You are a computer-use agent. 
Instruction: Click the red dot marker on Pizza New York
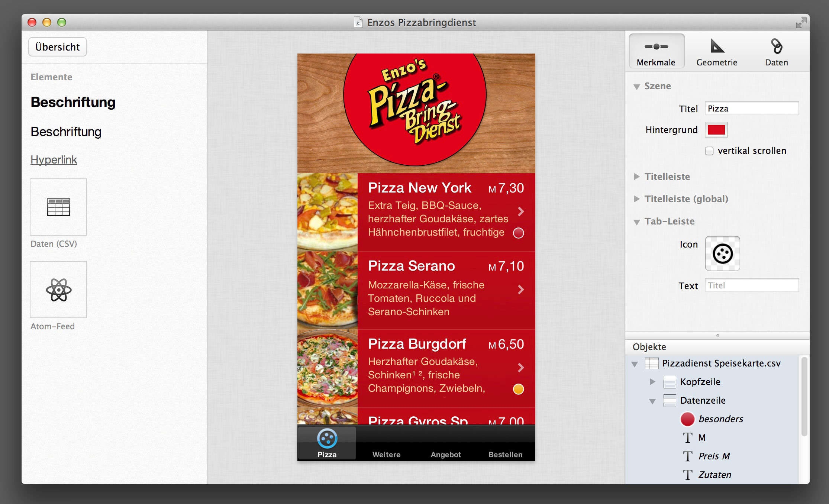pos(518,233)
